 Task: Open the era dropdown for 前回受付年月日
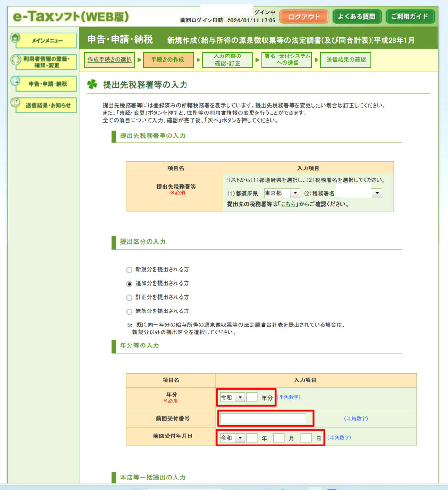coord(232,438)
